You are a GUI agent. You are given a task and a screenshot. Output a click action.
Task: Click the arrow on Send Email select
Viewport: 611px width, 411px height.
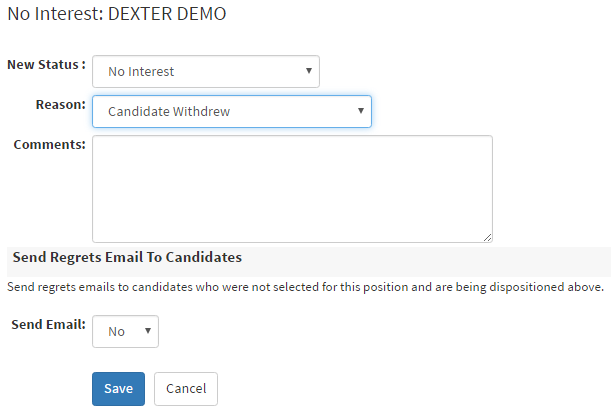click(x=148, y=331)
